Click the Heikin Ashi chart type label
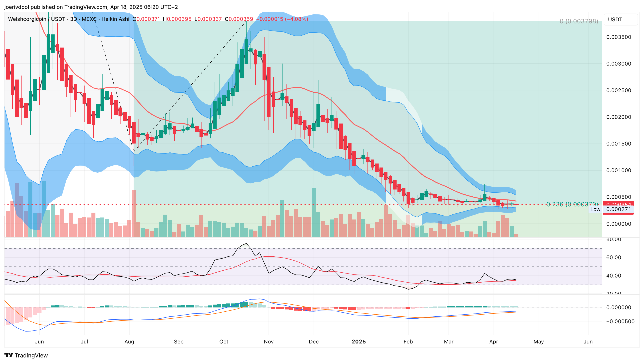Viewport: 644px width, 363px height. click(115, 19)
